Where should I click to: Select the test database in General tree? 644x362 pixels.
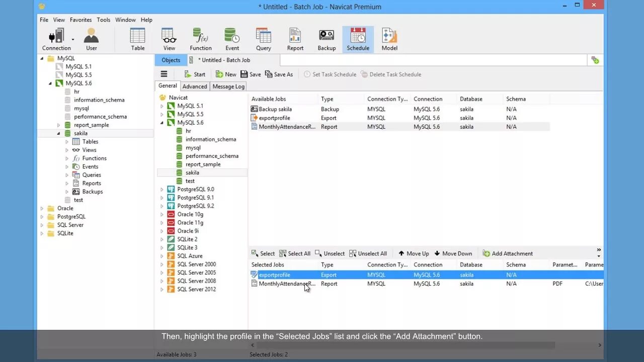(190, 181)
